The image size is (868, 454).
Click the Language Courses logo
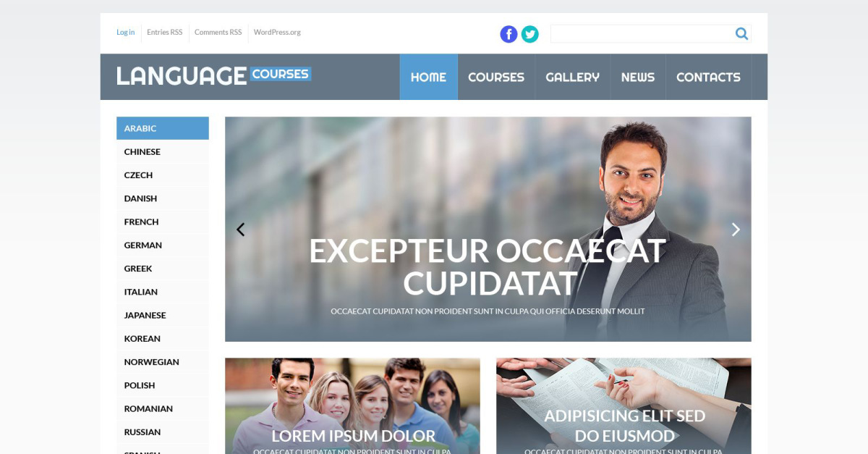pos(214,75)
